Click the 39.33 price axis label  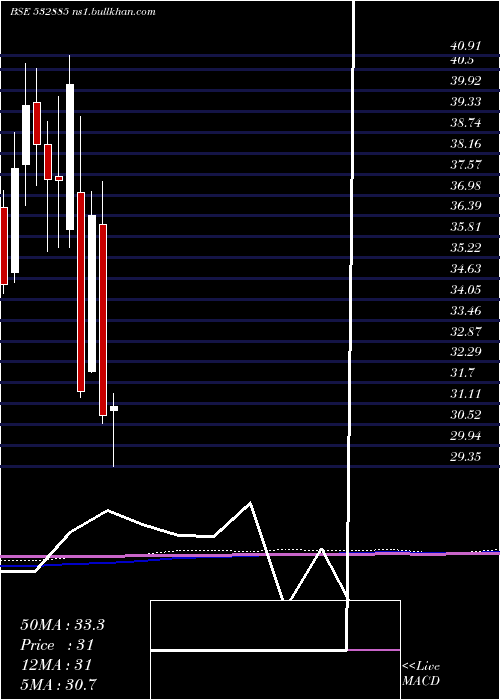point(466,102)
